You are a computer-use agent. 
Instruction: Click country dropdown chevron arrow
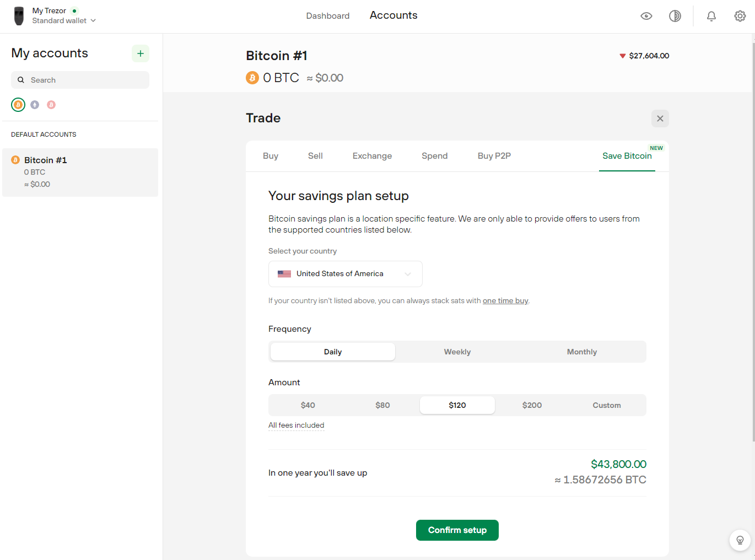(x=408, y=274)
